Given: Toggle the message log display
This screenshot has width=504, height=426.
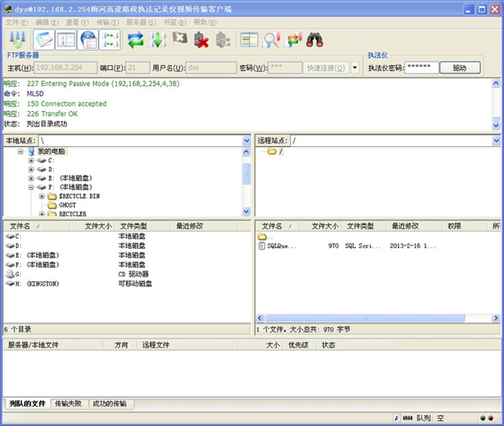Looking at the screenshot, I should 45,40.
